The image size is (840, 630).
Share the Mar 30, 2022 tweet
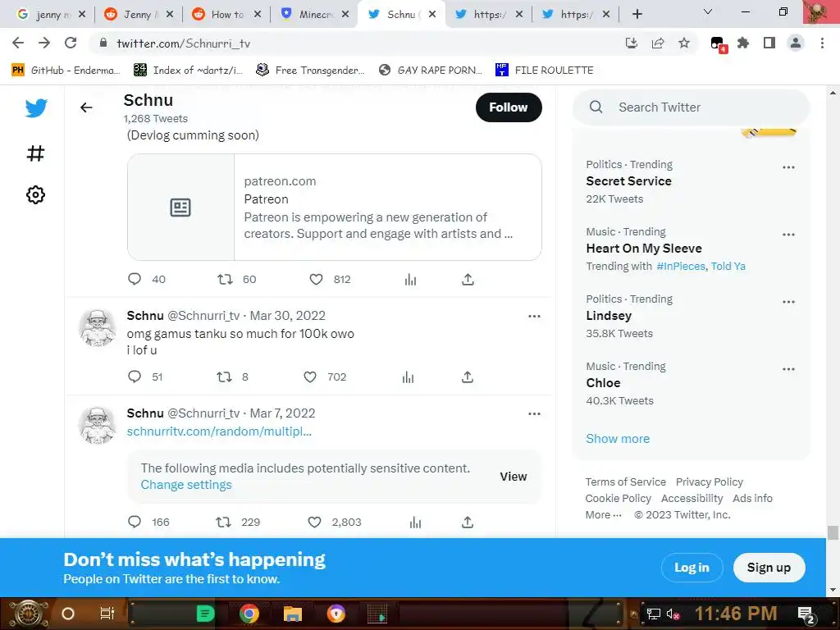tap(468, 377)
